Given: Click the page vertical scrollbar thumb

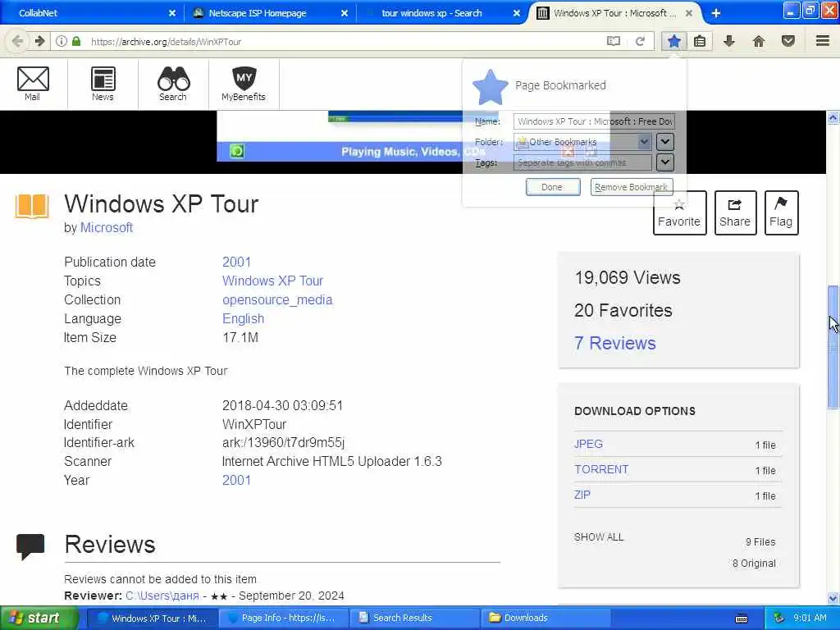Looking at the screenshot, I should (833, 347).
